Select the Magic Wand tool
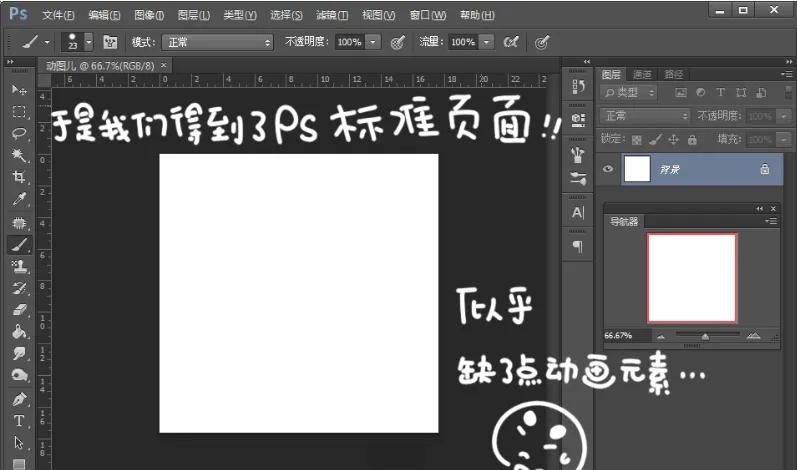The image size is (797, 470). 19,155
